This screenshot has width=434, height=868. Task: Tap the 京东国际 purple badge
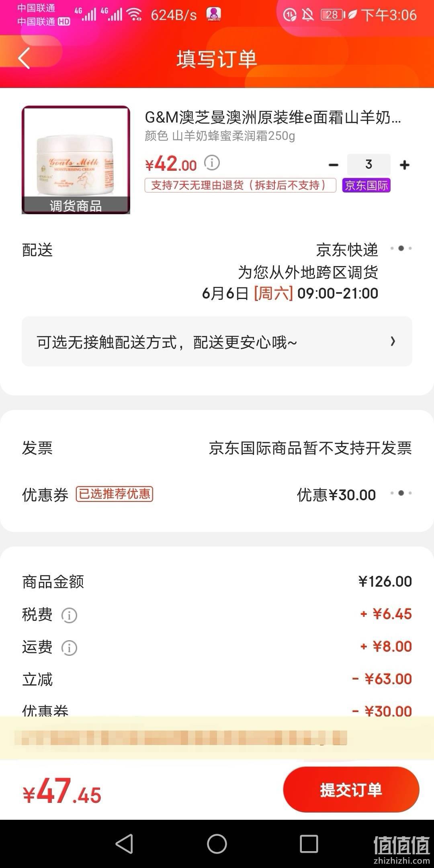(x=366, y=185)
